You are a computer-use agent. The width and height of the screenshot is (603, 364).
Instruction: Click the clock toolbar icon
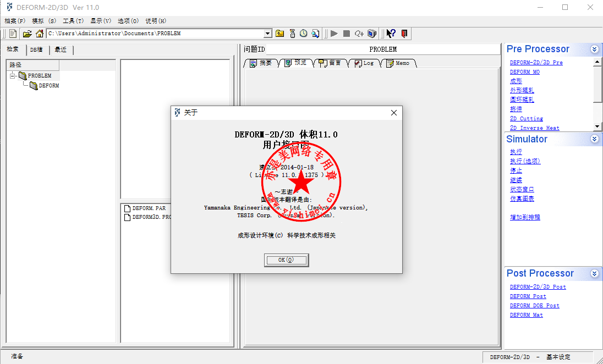click(x=303, y=34)
